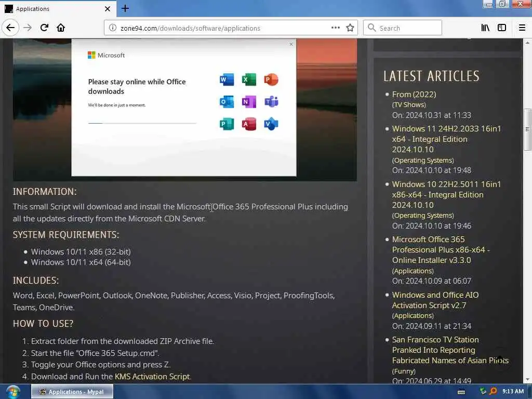
Task: Click the INFORMATION: heading
Action: tap(45, 191)
